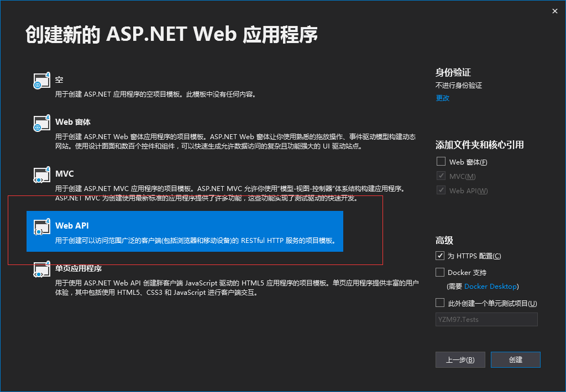Click the YZM97.Tests name field
The width and height of the screenshot is (566, 392).
486,320
